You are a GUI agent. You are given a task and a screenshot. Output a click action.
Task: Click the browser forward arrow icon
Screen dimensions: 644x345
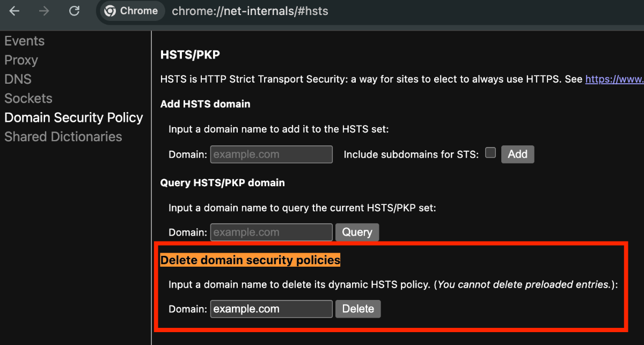[x=44, y=11]
